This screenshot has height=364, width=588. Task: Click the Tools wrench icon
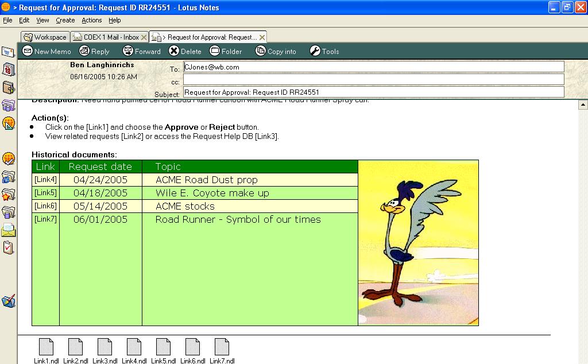point(315,51)
